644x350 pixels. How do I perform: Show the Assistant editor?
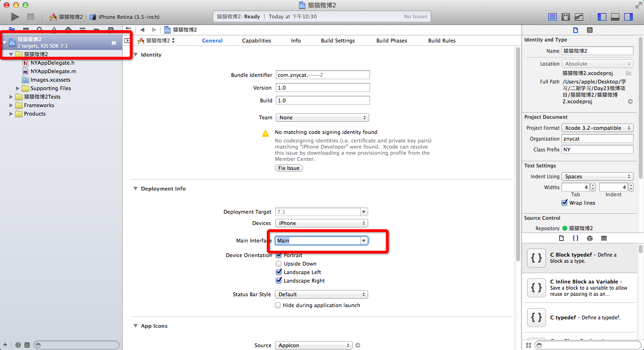click(566, 17)
